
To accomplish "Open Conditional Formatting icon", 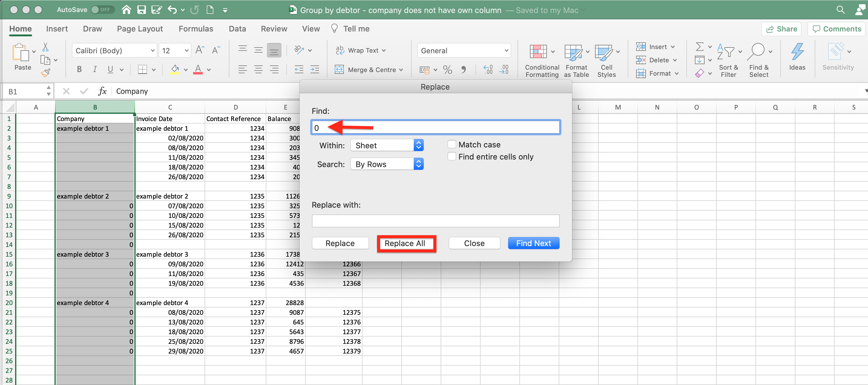I will pos(538,51).
